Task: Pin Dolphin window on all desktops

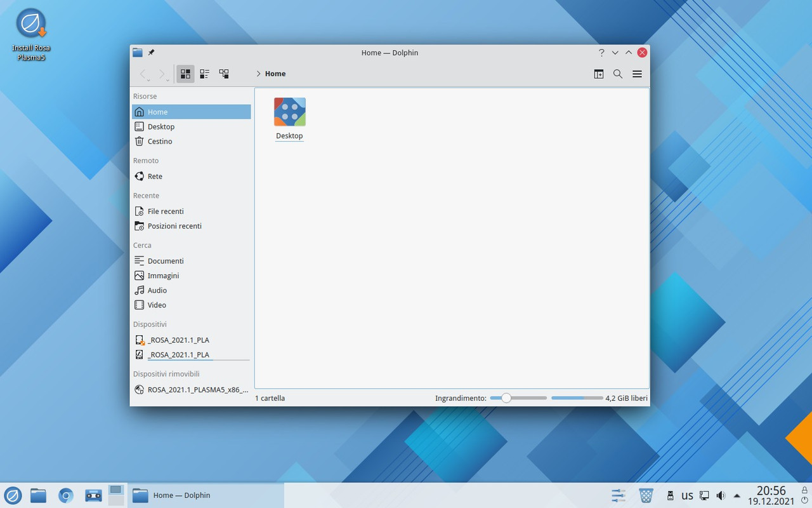Action: [151, 53]
